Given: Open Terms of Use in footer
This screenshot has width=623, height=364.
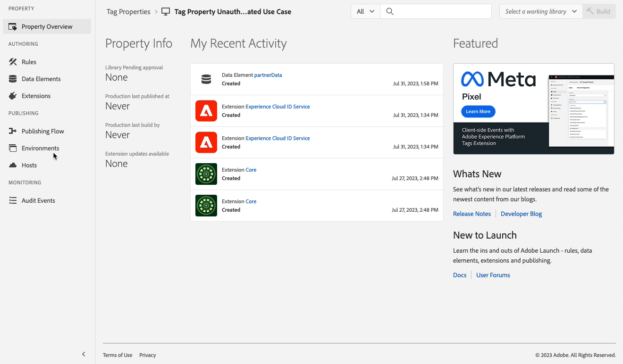Looking at the screenshot, I should [118, 355].
